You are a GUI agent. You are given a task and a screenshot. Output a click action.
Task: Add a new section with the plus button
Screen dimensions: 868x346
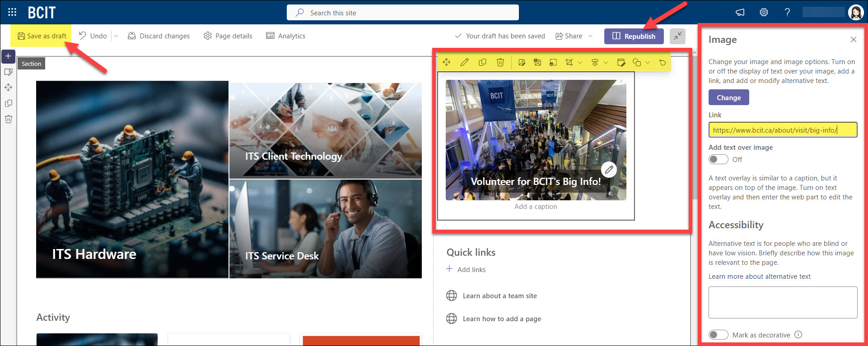8,56
